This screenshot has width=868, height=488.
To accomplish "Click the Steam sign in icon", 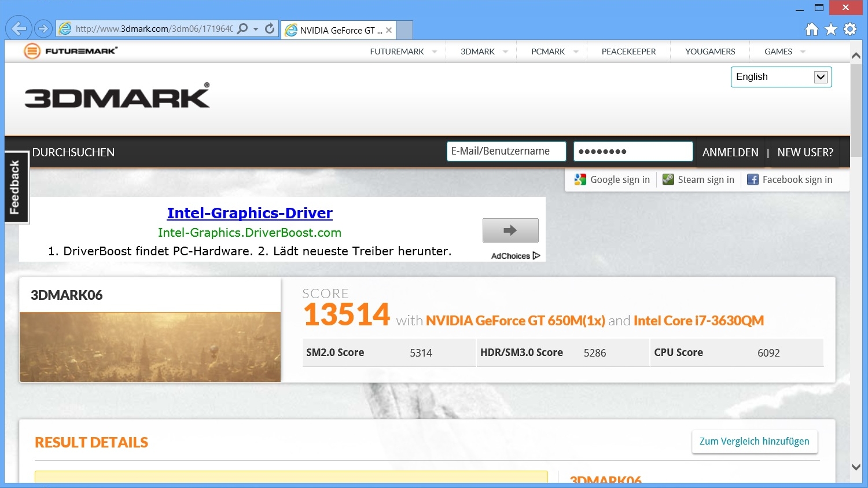I will [668, 179].
